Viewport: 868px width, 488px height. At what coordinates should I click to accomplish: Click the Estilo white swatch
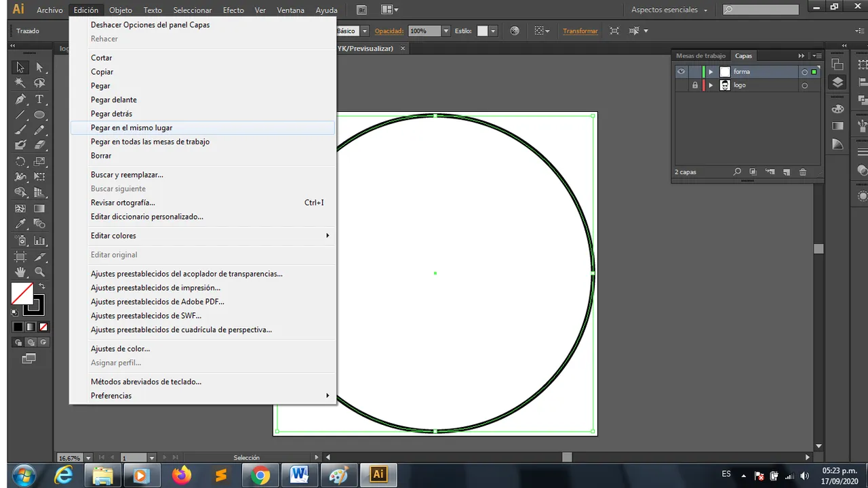coord(482,31)
